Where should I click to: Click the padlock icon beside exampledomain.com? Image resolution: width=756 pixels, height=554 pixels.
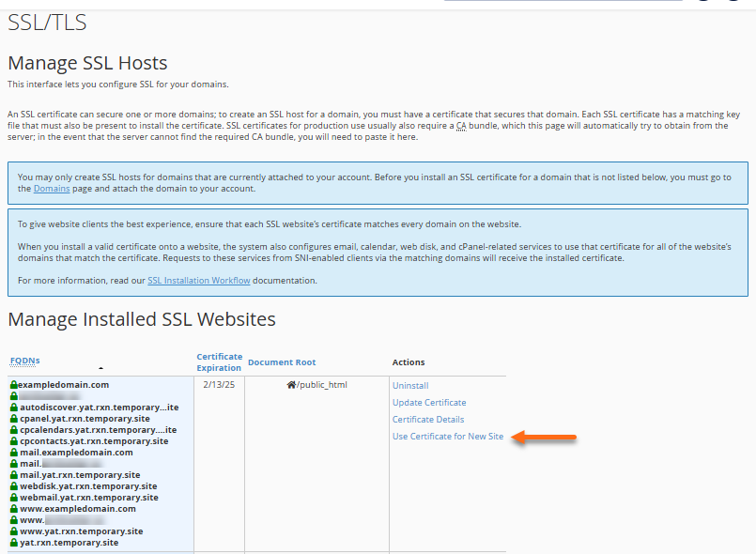coord(12,384)
